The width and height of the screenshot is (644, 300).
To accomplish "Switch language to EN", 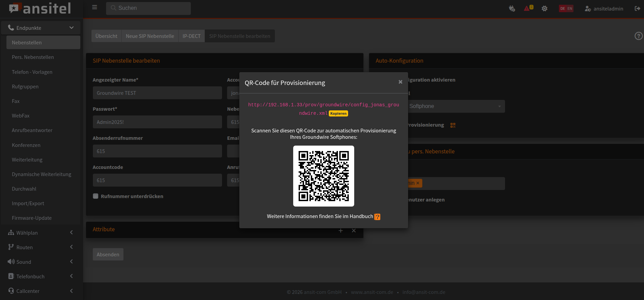I will pyautogui.click(x=570, y=8).
